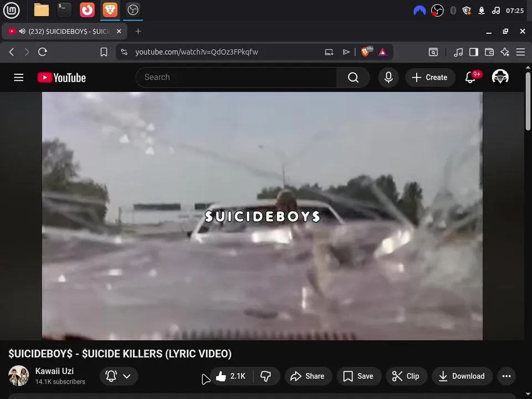Expand the subscription notification dropdown

[x=119, y=376]
